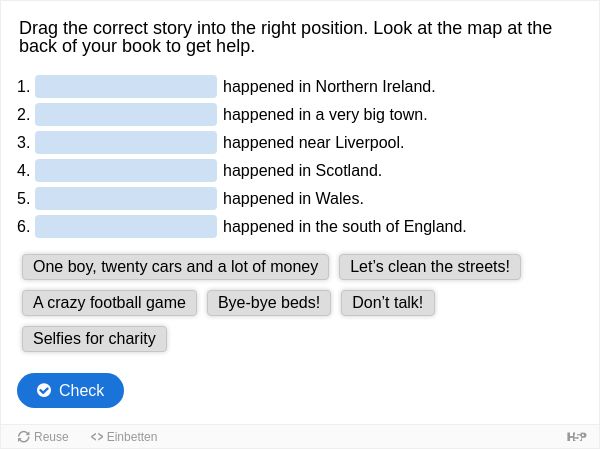This screenshot has height=449, width=600.
Task: Click the drop zone for south of England
Action: (126, 226)
